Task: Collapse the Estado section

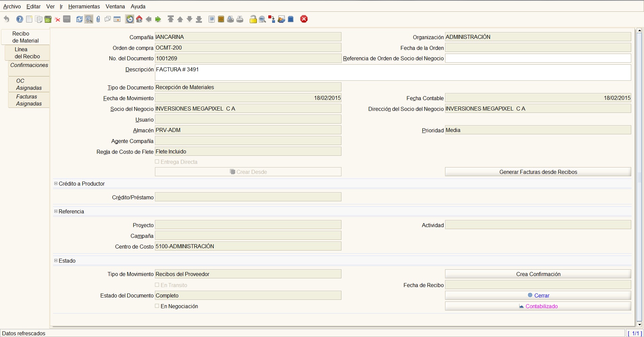Action: pos(56,261)
